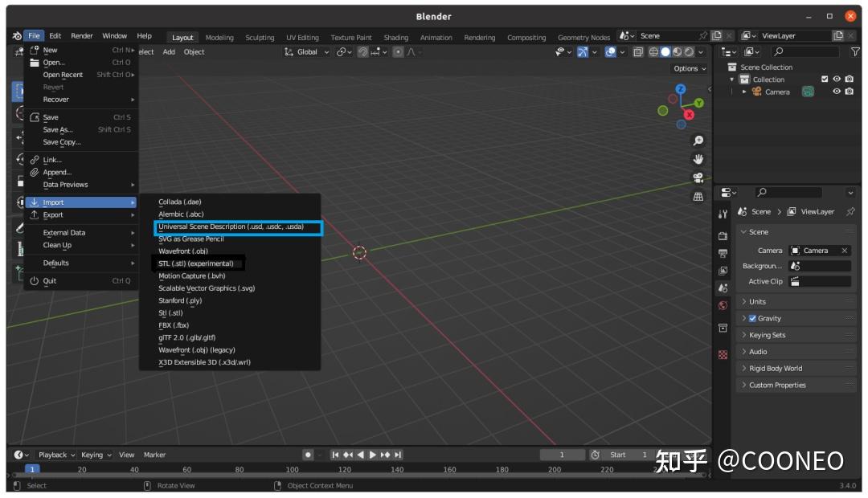Screen dimensions: 868x498
Task: Disable Collection in renders (camera icon)
Action: click(850, 80)
